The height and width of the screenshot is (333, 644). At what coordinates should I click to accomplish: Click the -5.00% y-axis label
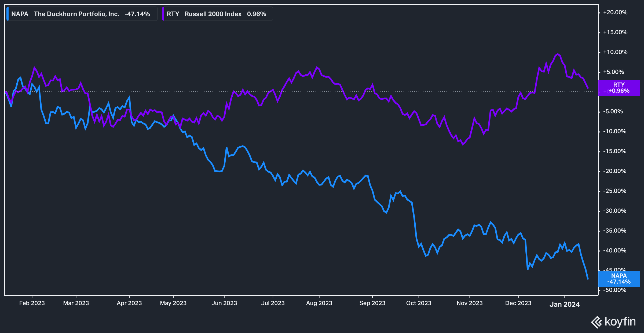(x=613, y=111)
